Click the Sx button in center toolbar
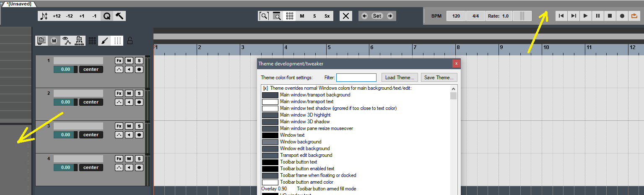Screen dimensions: 644x195 327,16
